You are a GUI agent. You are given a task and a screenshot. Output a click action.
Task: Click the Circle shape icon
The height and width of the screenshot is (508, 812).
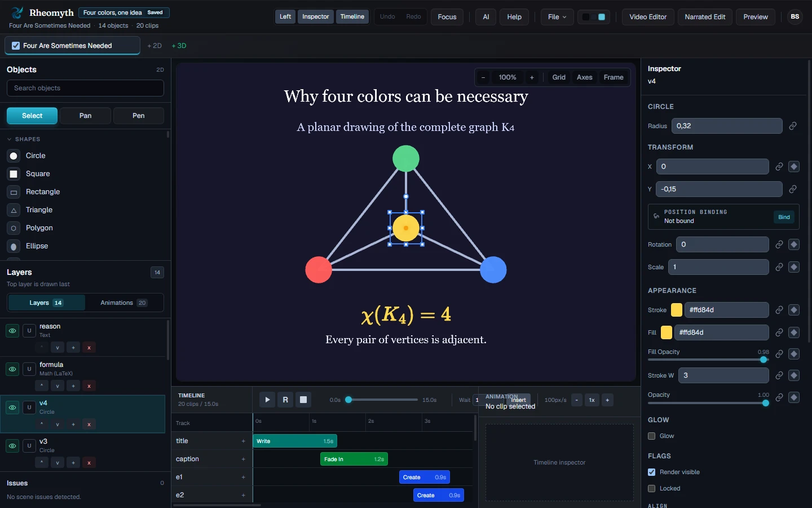[x=14, y=156]
